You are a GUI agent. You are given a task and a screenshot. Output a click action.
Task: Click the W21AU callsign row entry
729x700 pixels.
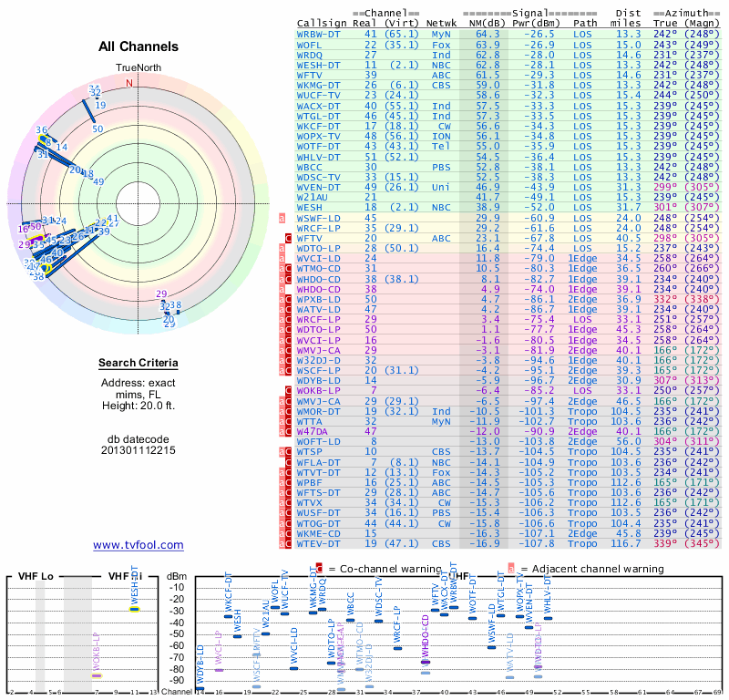click(x=313, y=197)
